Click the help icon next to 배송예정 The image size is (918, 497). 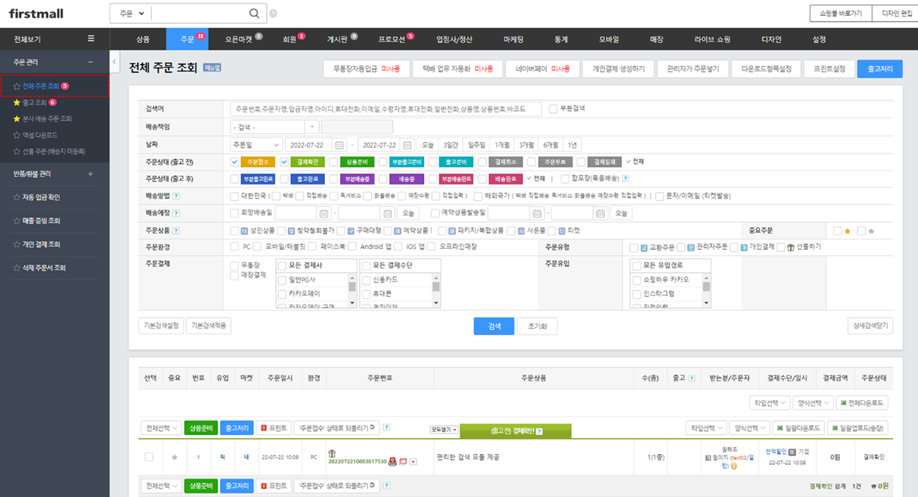tap(176, 213)
